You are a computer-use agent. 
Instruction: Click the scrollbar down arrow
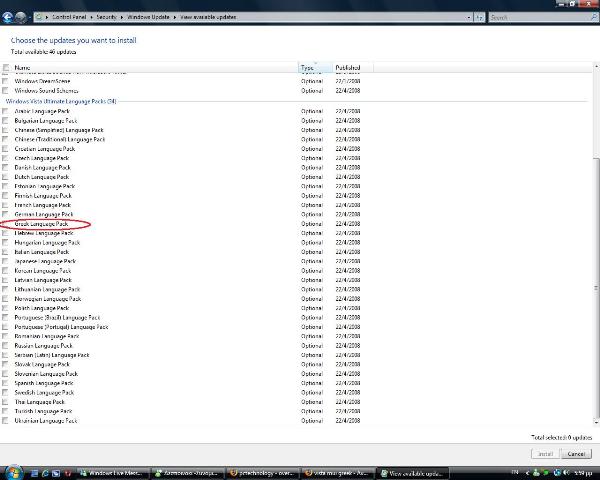click(596, 422)
